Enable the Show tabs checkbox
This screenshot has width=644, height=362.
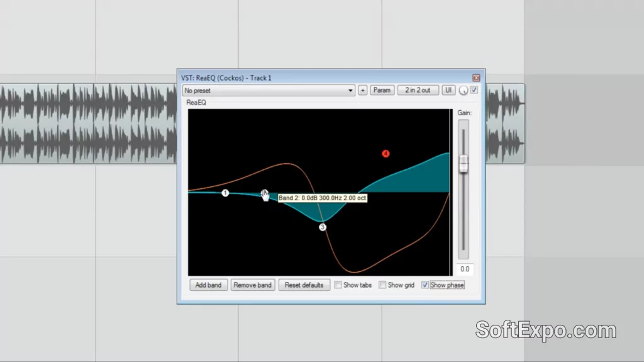pos(338,285)
